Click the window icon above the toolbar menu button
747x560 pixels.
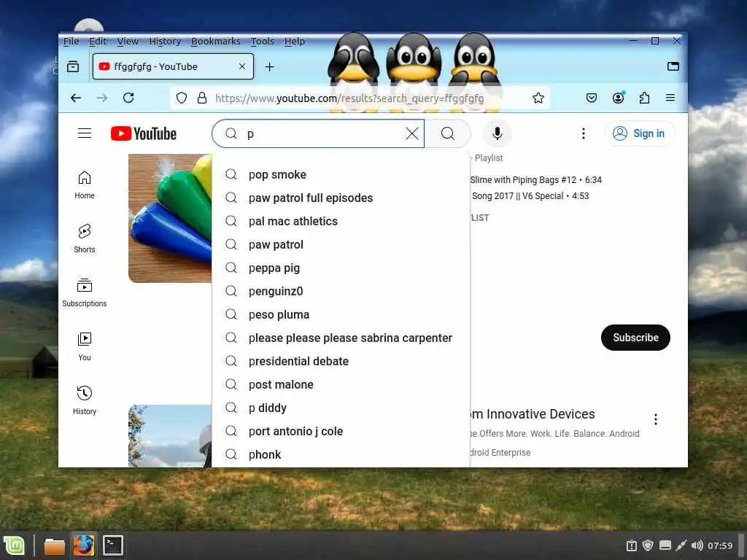click(x=673, y=66)
